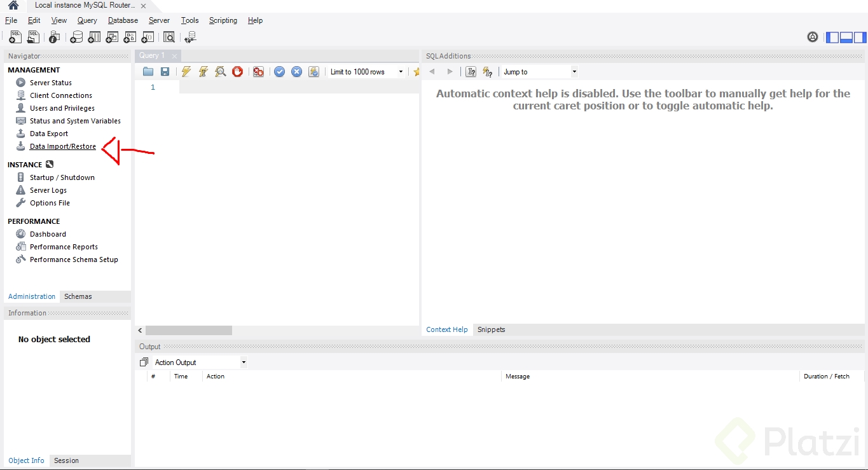
Task: Toggle auto-commit mode icon
Action: coord(313,72)
